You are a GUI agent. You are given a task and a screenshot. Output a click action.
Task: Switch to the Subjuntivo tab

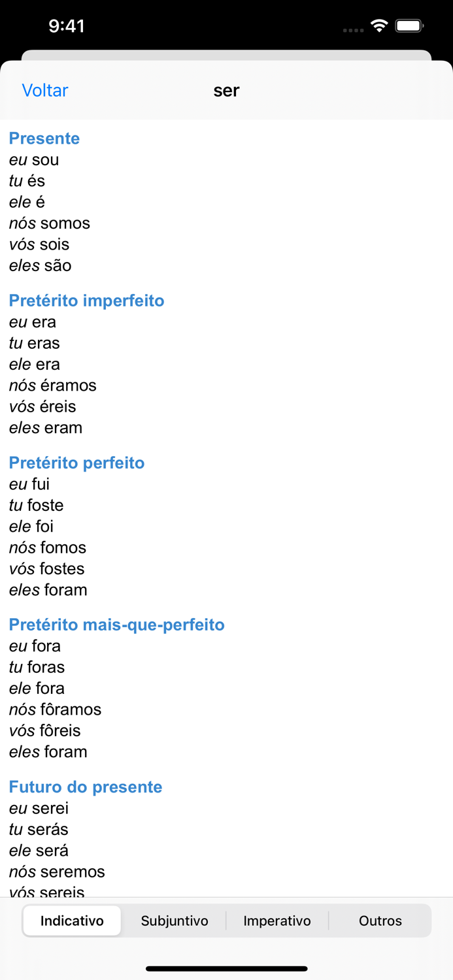point(175,921)
